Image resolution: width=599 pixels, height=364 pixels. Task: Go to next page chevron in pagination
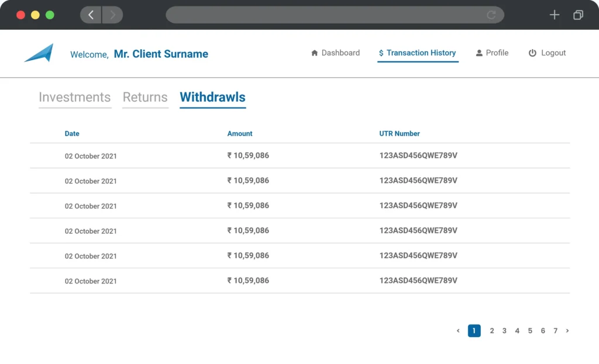567,331
